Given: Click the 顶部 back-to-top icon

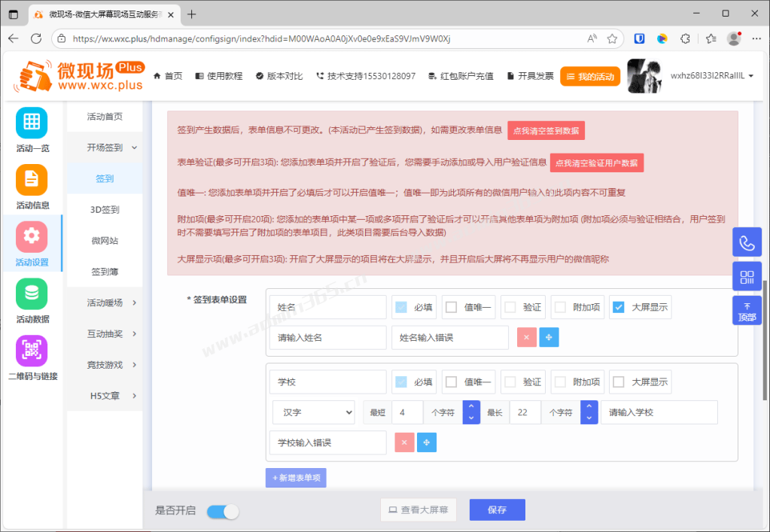Looking at the screenshot, I should (747, 309).
